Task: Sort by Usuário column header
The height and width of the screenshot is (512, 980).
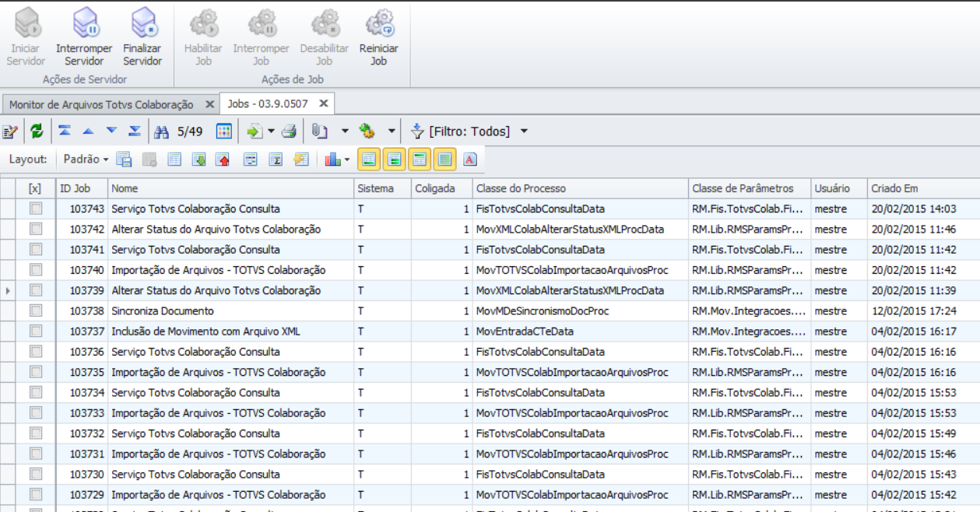Action: tap(839, 188)
